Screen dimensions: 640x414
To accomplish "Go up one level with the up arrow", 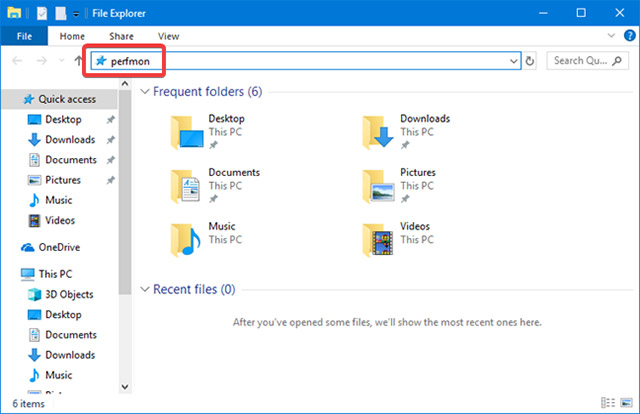I will pos(78,61).
